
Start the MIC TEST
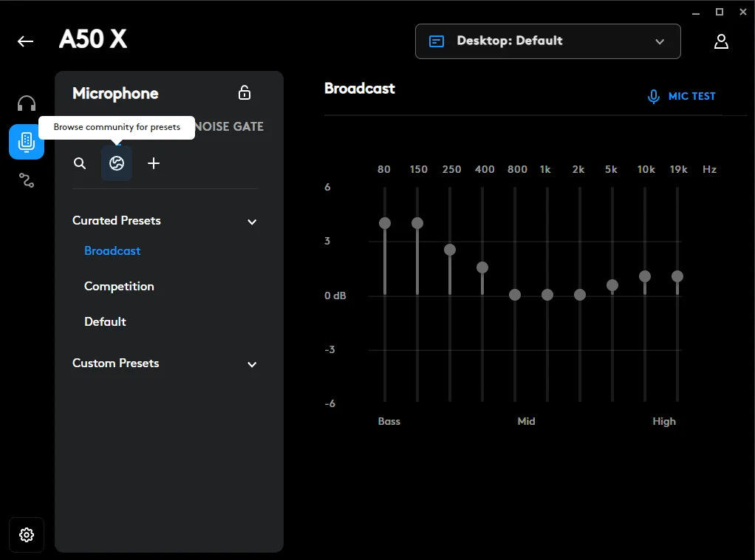click(691, 96)
